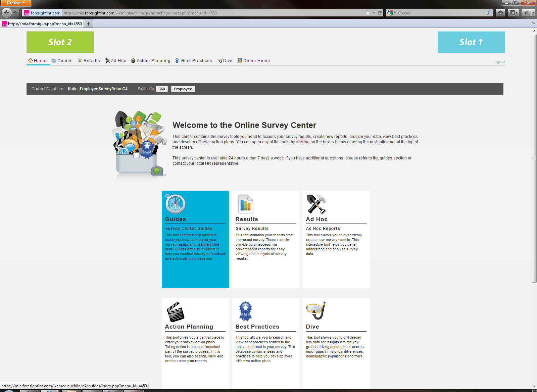Click the logout link
This screenshot has height=392, width=537.
(499, 62)
